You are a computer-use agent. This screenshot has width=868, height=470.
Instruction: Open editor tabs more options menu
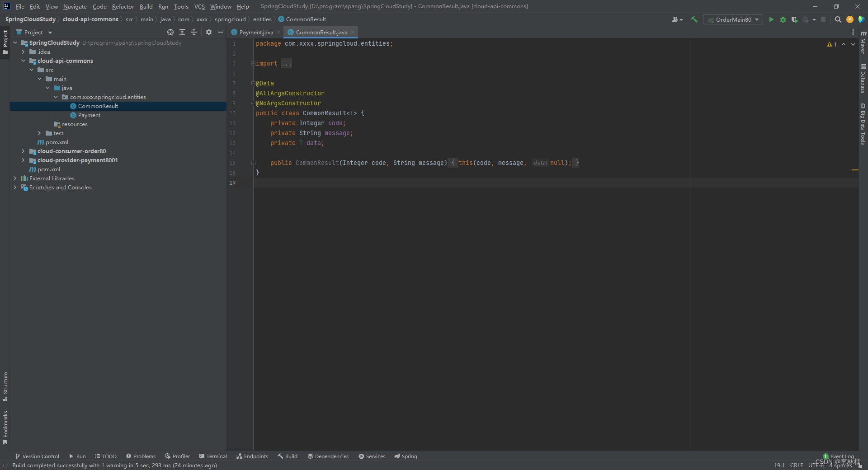[x=853, y=32]
